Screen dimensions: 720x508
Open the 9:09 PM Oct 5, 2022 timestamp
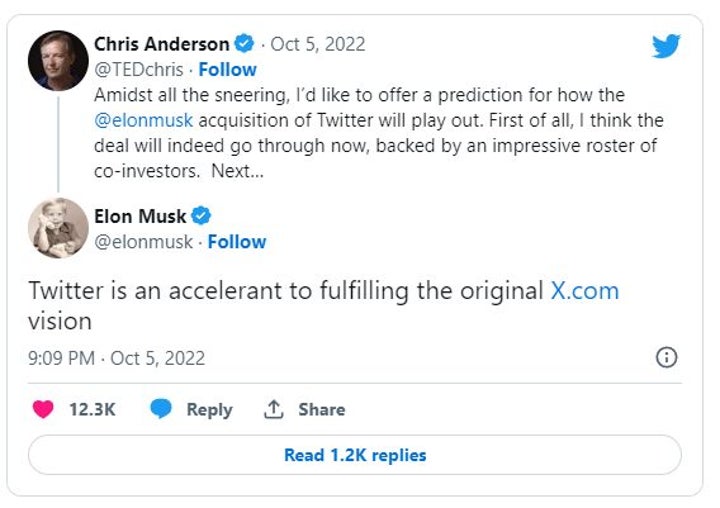[x=116, y=357]
